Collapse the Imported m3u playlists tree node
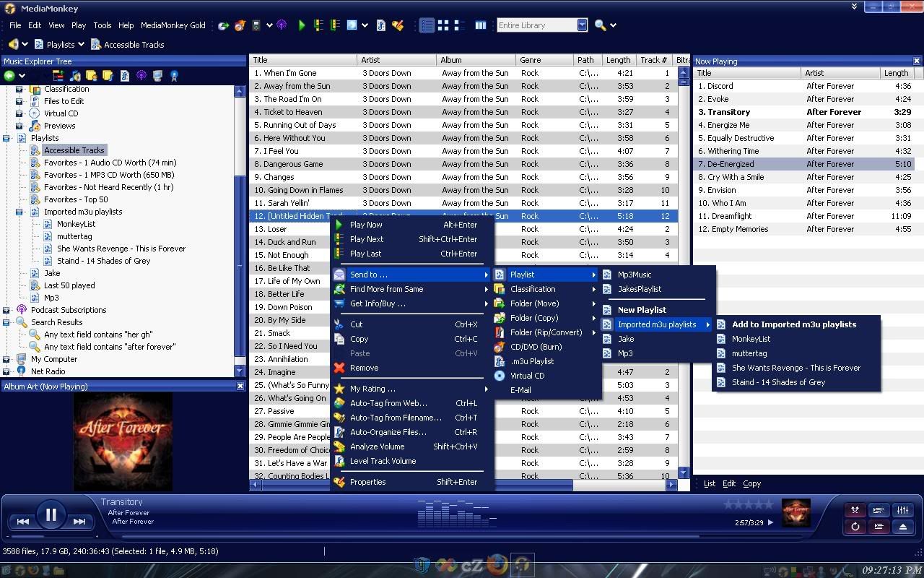Viewport: 924px width, 578px height. [19, 212]
